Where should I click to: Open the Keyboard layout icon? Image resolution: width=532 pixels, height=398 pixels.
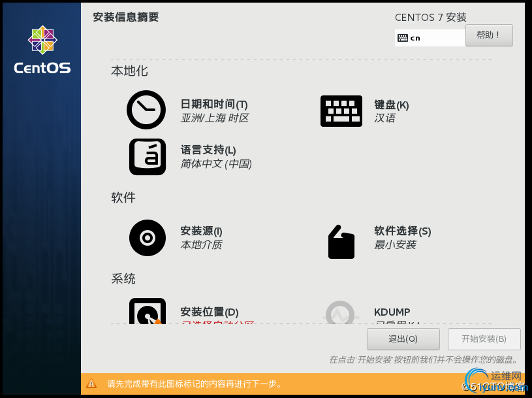[341, 111]
